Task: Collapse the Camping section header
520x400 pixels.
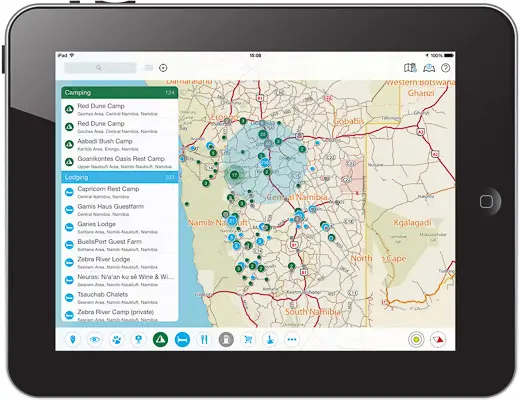Action: pos(120,93)
